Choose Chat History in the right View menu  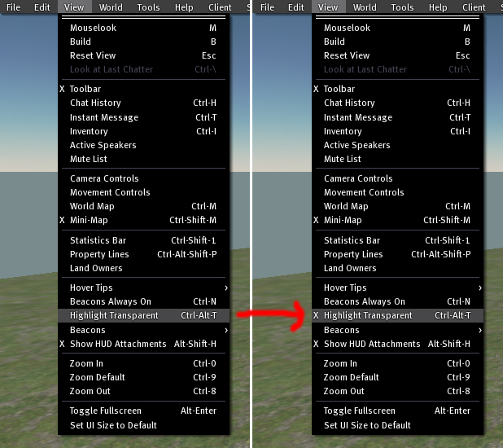(x=349, y=103)
